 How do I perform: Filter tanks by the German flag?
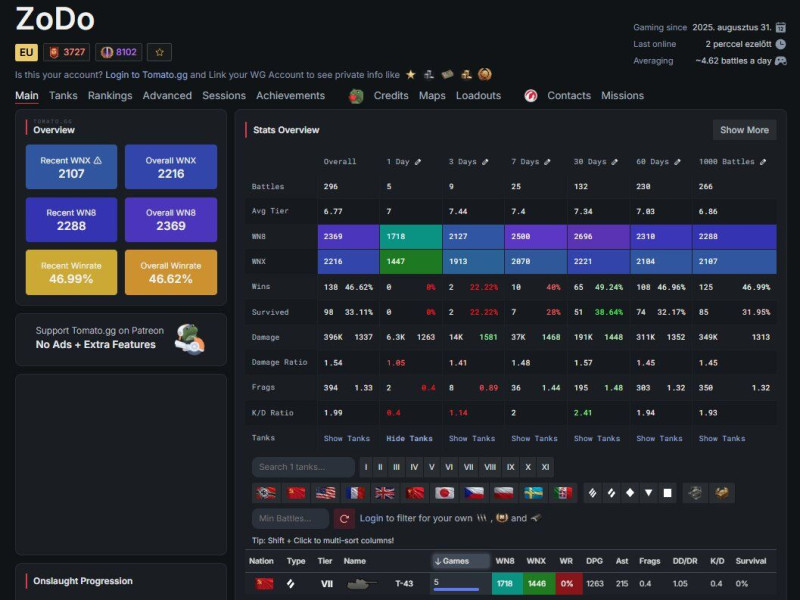pyautogui.click(x=266, y=493)
